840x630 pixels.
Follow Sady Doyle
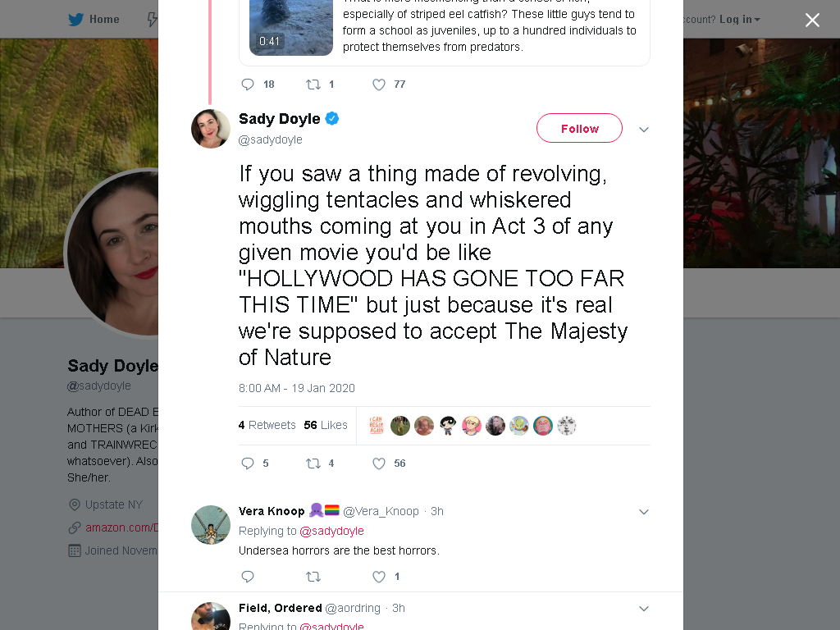579,128
